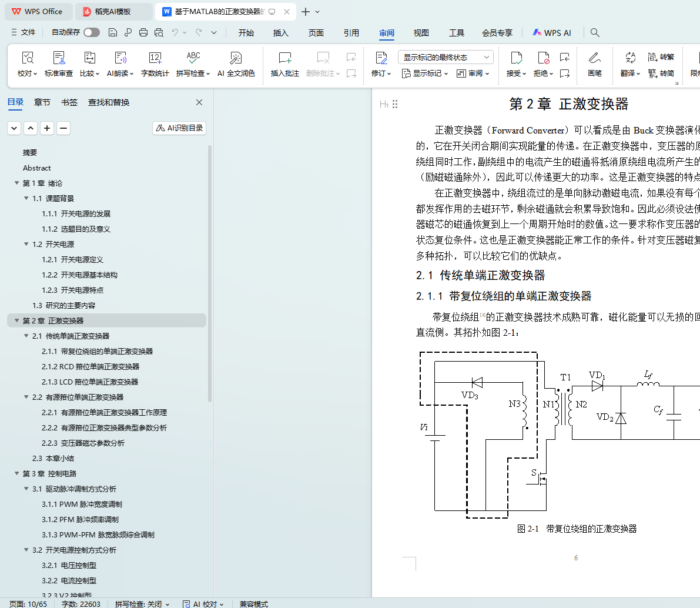Image resolution: width=700 pixels, height=608 pixels.
Task: Collapse the 1.1 课题背景 outline section
Action: (x=26, y=198)
